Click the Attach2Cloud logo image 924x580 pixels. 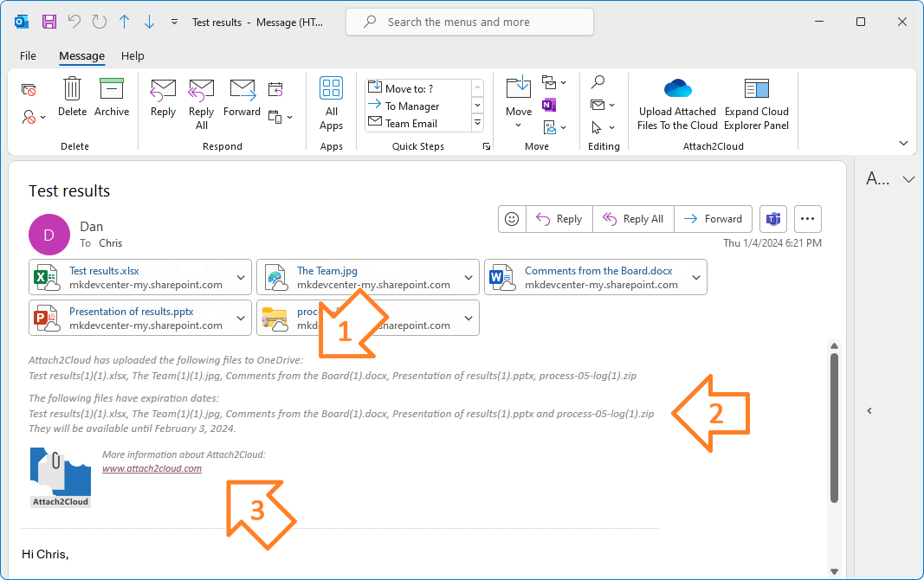tap(61, 478)
